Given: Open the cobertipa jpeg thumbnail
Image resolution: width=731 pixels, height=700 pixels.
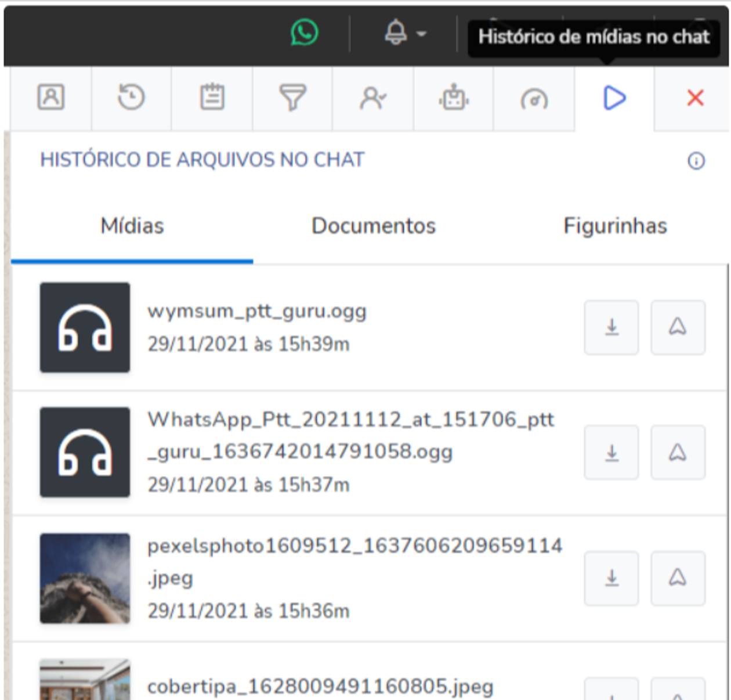Looking at the screenshot, I should coord(85,679).
